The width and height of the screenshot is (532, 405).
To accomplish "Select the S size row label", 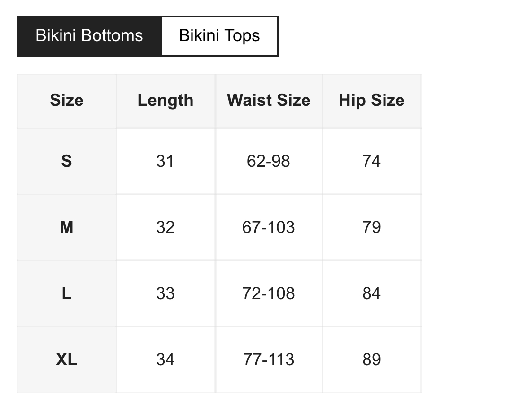I will pos(67,161).
